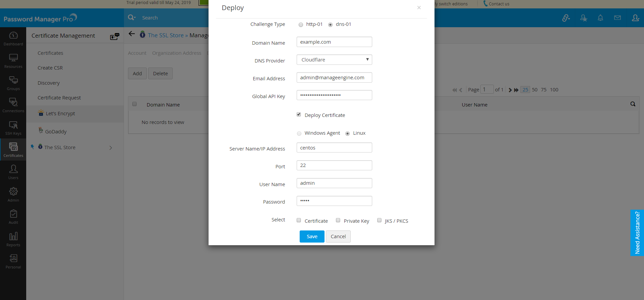This screenshot has width=644, height=300.
Task: Open the Admin gear icon
Action: click(x=13, y=195)
